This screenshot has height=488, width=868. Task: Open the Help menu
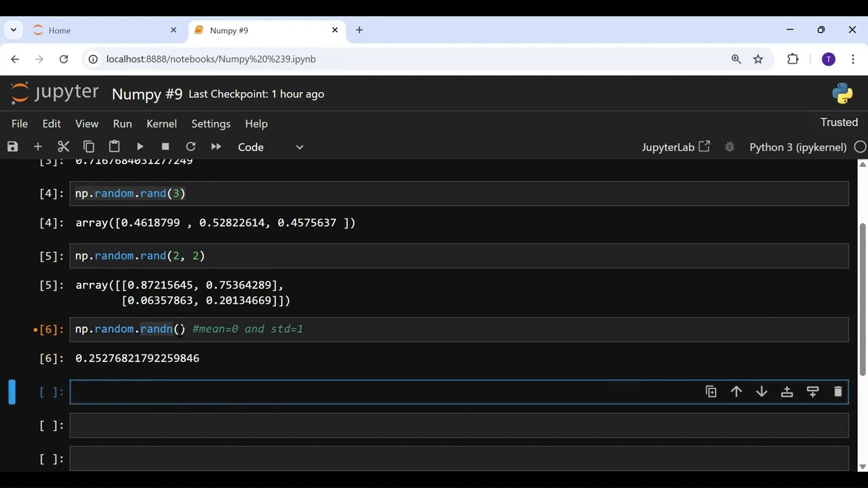pos(256,124)
